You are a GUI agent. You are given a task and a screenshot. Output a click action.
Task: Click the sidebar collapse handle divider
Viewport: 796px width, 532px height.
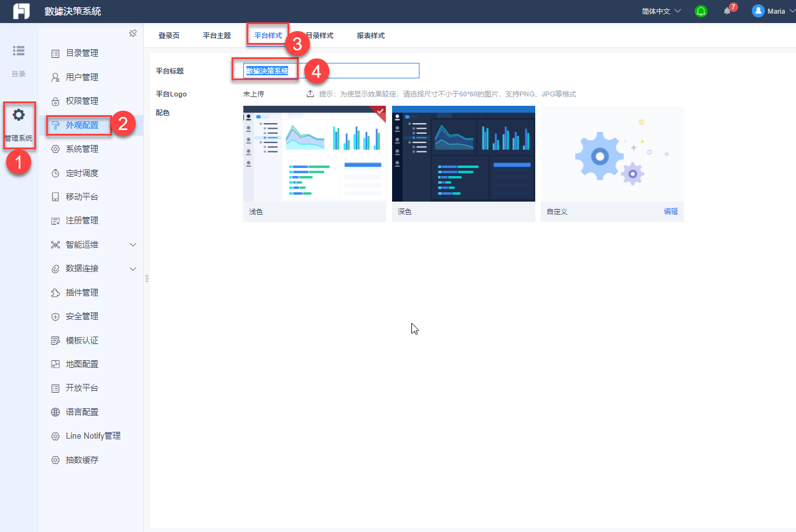coord(147,278)
